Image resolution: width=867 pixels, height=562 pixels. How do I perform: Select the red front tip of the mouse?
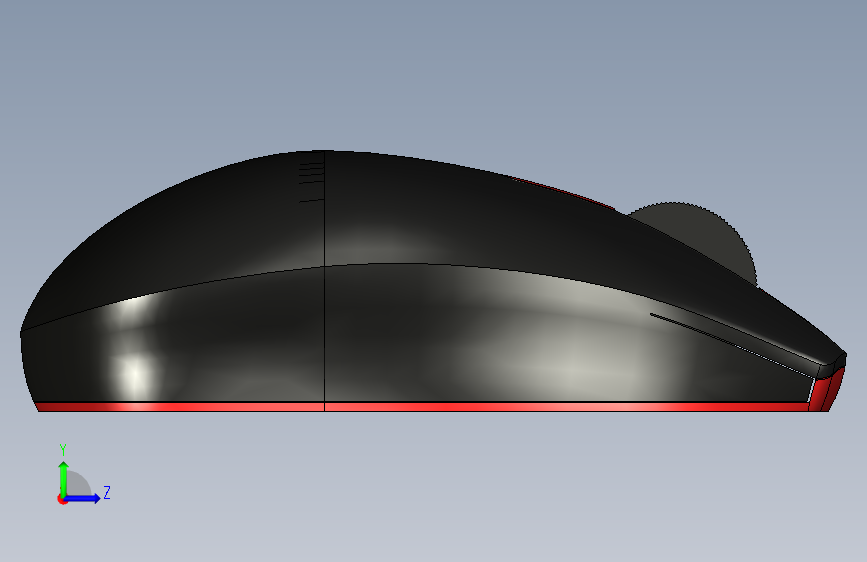pyautogui.click(x=826, y=391)
